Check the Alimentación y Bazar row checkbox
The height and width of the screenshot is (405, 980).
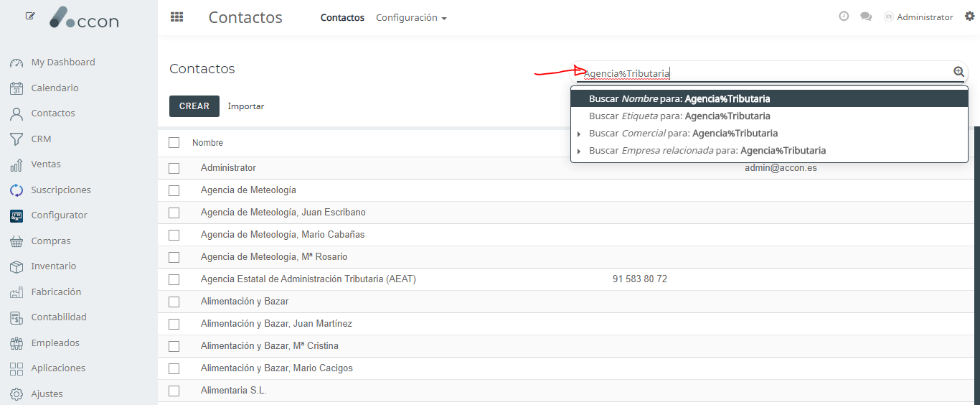(174, 302)
